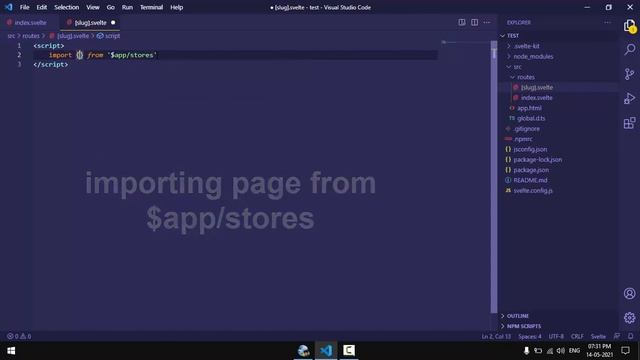The width and height of the screenshot is (640, 360).
Task: Open the Terminal menu
Action: 151,7
